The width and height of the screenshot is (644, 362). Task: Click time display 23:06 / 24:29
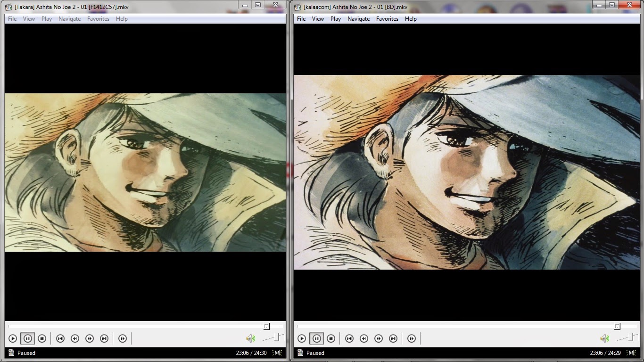(x=605, y=353)
